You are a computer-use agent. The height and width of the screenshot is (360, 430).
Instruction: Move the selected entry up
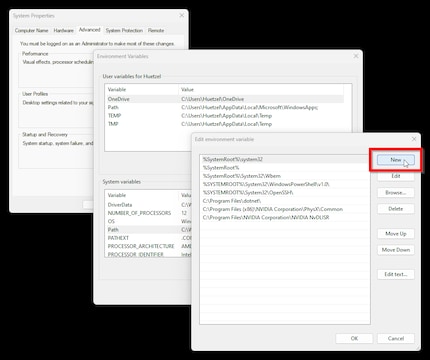click(396, 234)
